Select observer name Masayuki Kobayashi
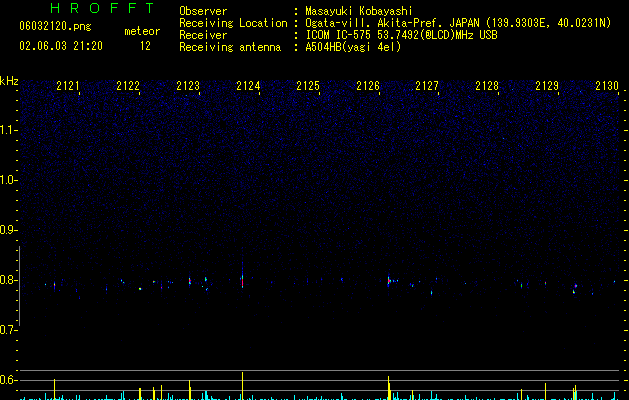Screen dimensions: 629x400 [x=359, y=11]
